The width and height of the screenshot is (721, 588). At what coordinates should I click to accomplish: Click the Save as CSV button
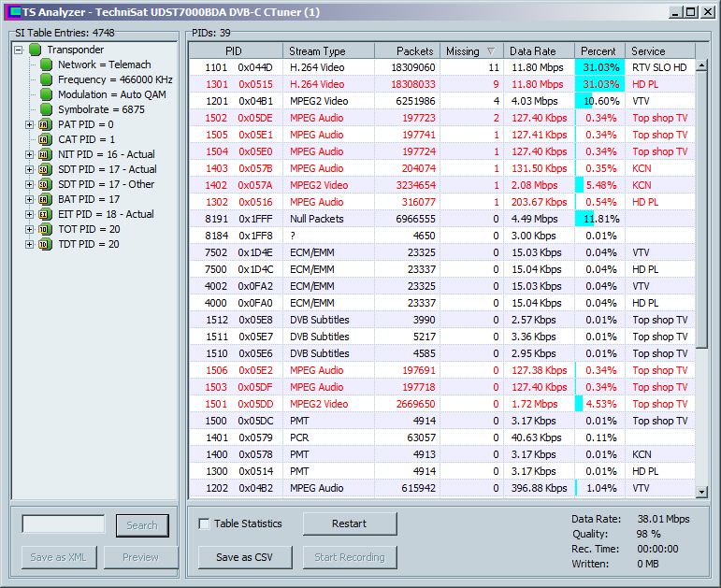[245, 557]
